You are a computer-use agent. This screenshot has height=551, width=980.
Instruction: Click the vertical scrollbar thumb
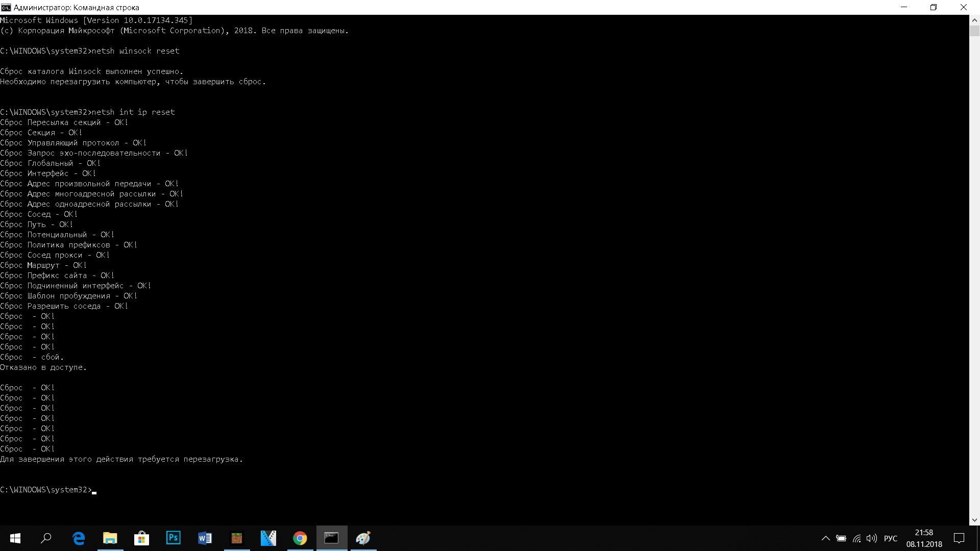(x=974, y=31)
